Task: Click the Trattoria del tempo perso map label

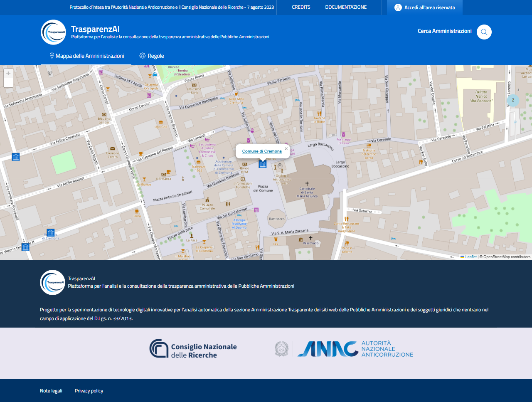Action: pyautogui.click(x=369, y=154)
